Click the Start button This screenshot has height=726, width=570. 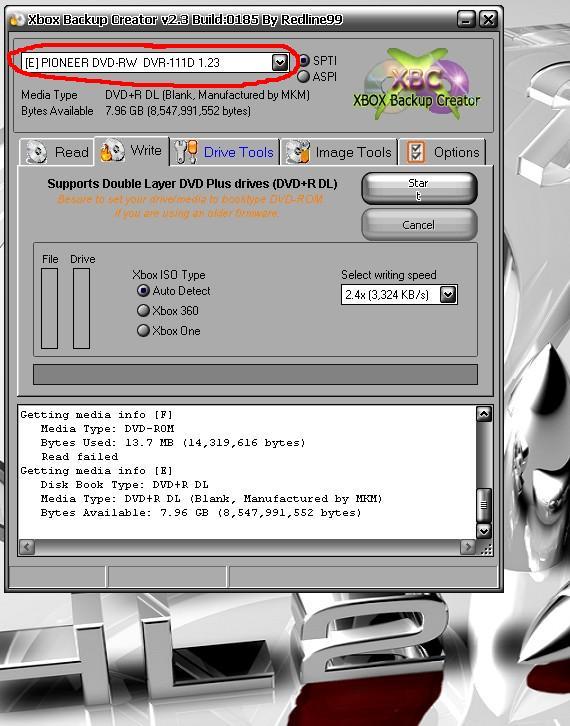point(419,189)
